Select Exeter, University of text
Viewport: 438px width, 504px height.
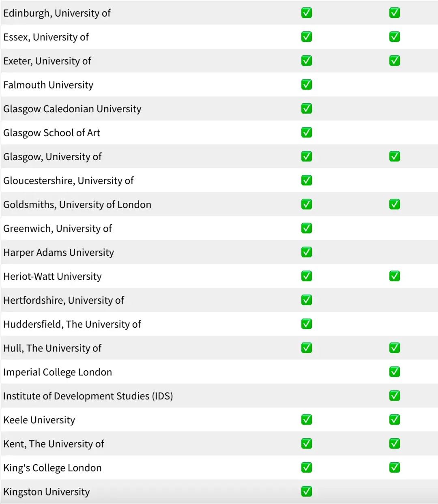click(47, 61)
